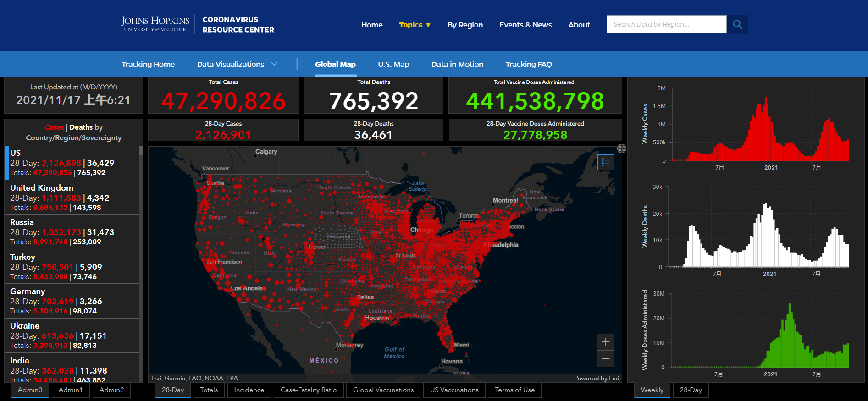868x401 pixels.
Task: Open the Tracking FAQ tab
Action: pyautogui.click(x=529, y=64)
